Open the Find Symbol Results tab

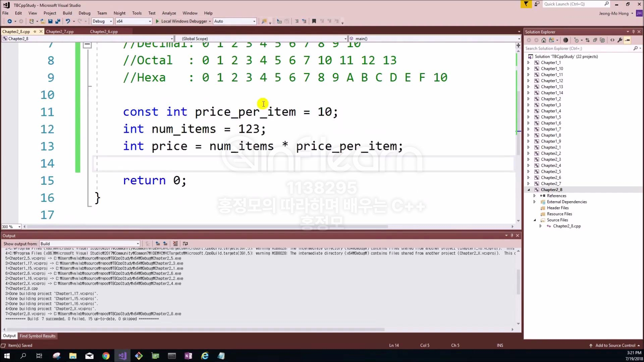point(38,336)
